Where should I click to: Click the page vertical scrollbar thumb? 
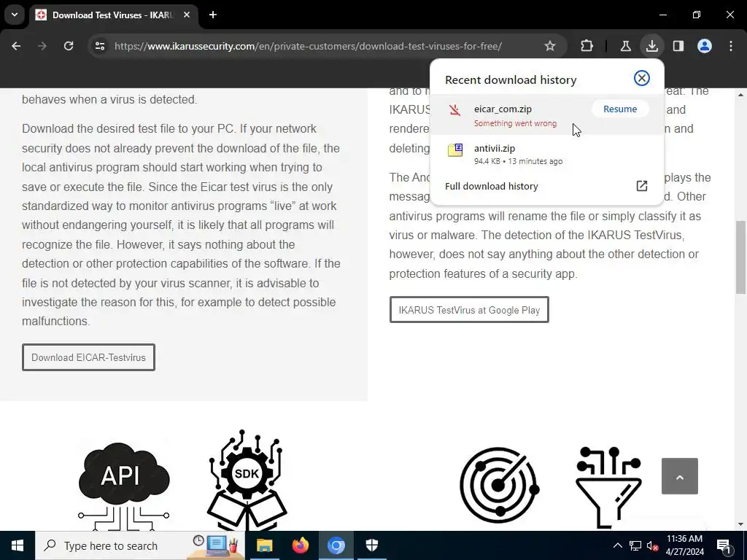click(741, 257)
